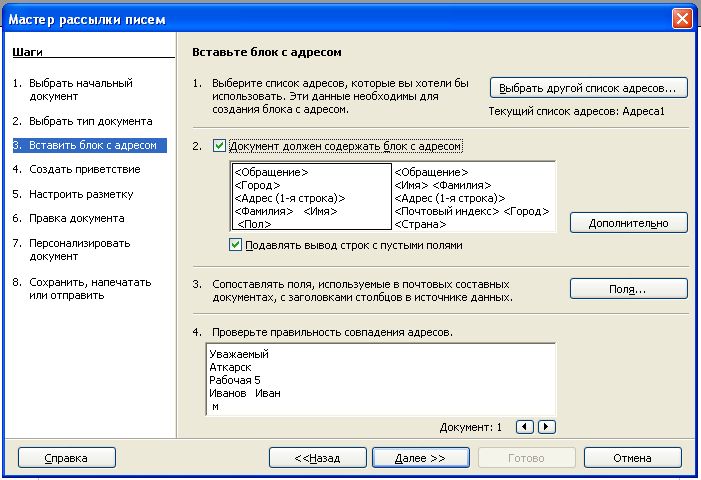
Task: Close the Мастер рассылки писем dialog
Action: point(682,19)
